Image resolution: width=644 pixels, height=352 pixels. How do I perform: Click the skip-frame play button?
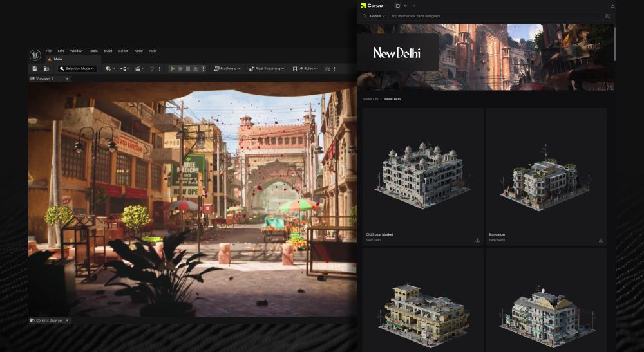tap(180, 68)
